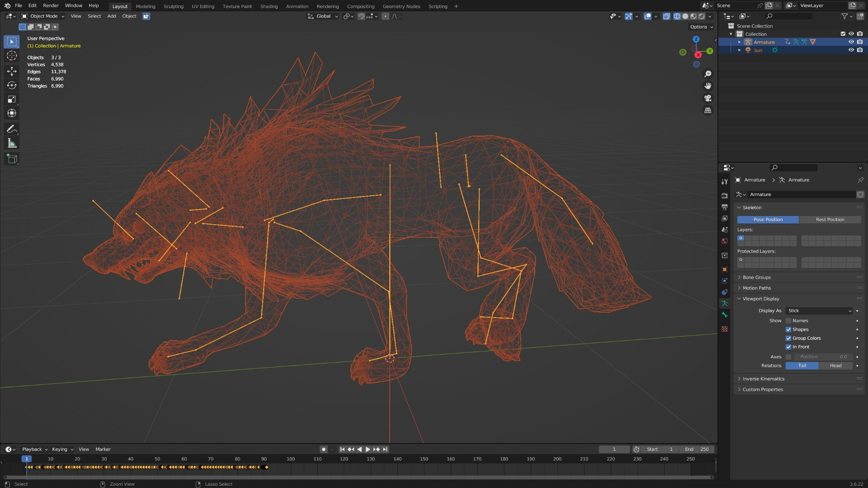The image size is (868, 488).
Task: Open the Render menu
Action: coord(51,6)
